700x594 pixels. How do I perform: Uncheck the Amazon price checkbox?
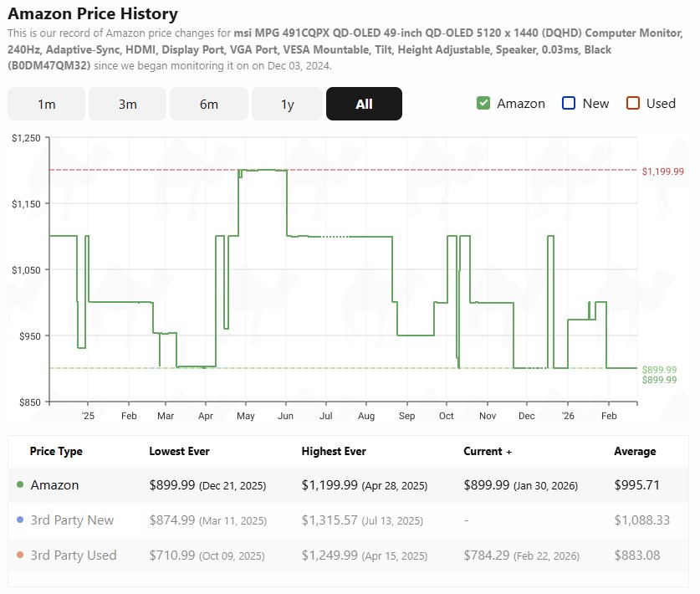483,103
